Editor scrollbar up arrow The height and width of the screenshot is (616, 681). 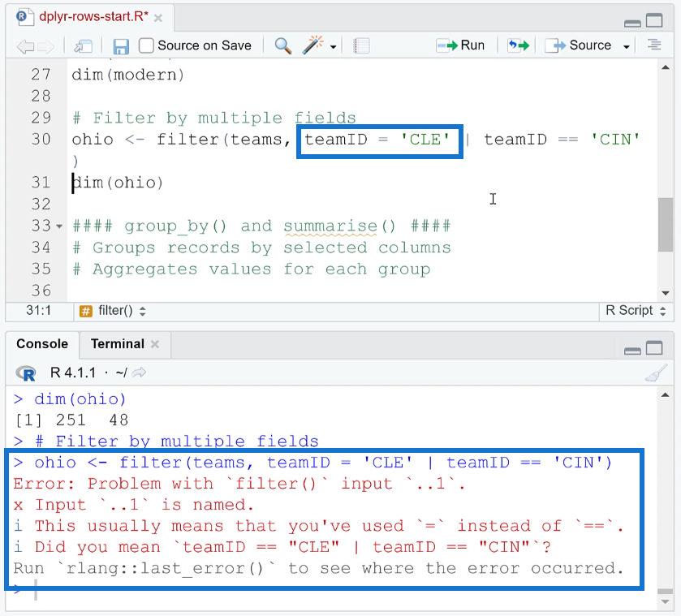(666, 67)
